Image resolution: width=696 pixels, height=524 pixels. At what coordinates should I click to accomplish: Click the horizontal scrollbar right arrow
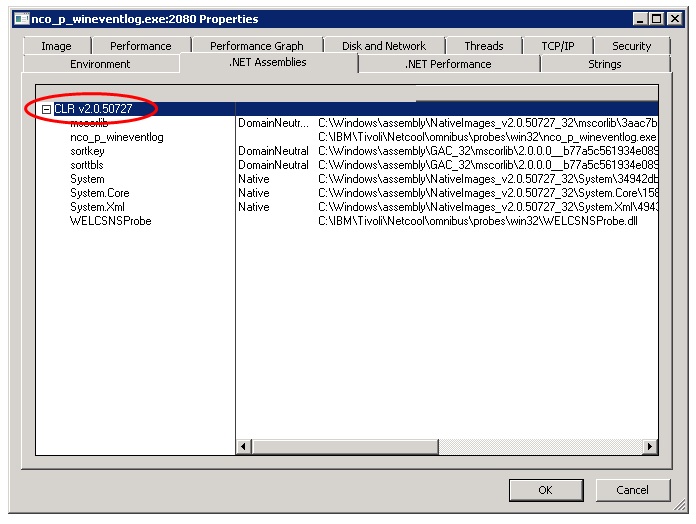tap(650, 446)
